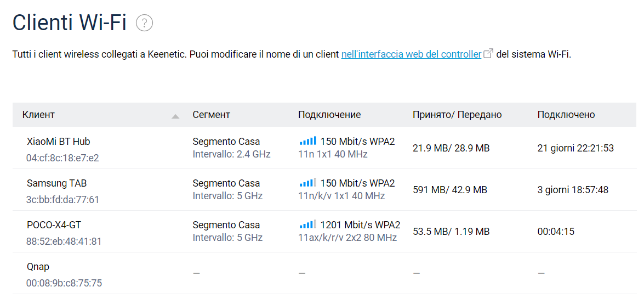Toggle sort arrow in Клиент column
Image resolution: width=644 pixels, height=298 pixels.
pyautogui.click(x=175, y=116)
